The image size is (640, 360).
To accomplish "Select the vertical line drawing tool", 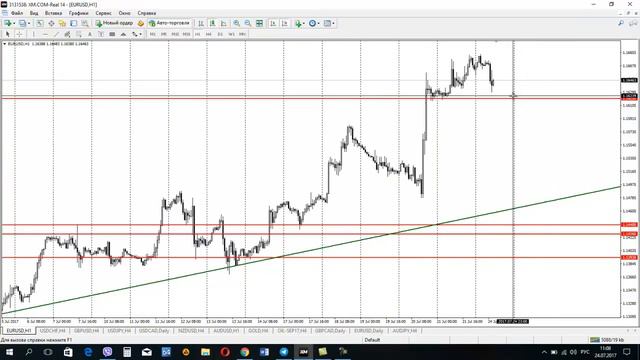I will tap(33, 34).
